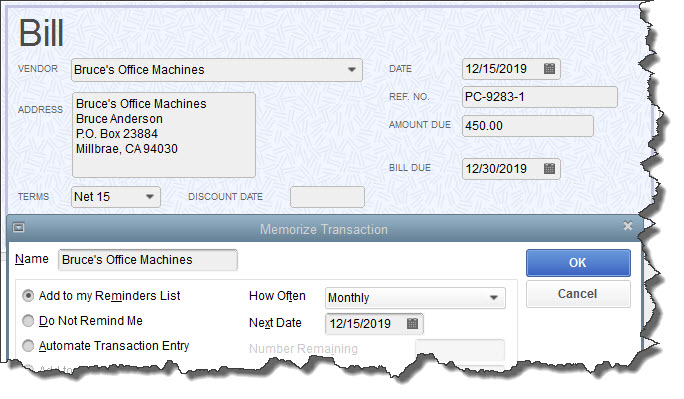684x399 pixels.
Task: Open calendar picker beside bill Date field
Action: click(549, 68)
